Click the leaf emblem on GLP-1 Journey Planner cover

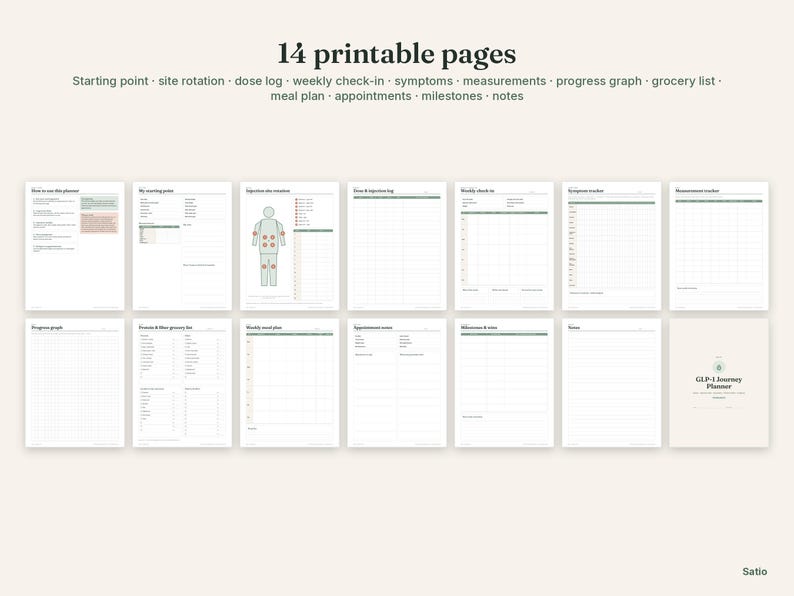(719, 368)
